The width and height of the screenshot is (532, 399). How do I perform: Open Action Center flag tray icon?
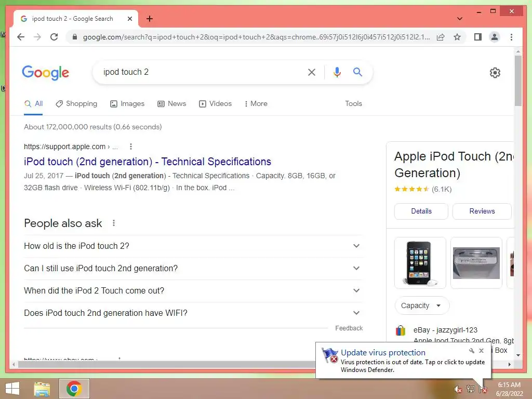click(x=483, y=389)
